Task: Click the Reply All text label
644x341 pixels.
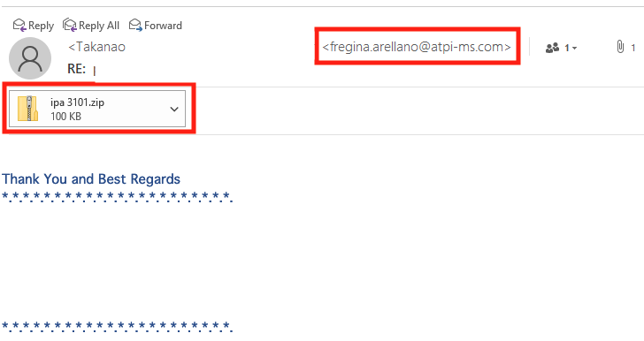Action: (99, 26)
